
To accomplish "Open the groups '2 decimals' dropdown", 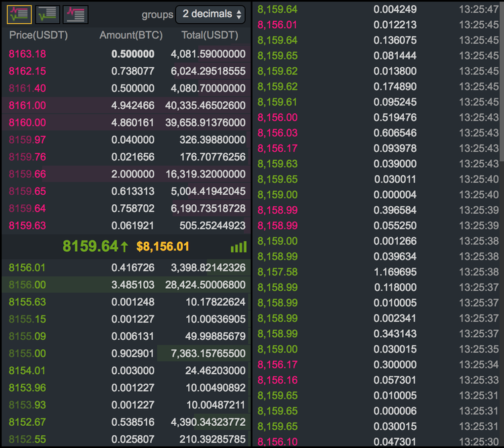I will coord(210,14).
